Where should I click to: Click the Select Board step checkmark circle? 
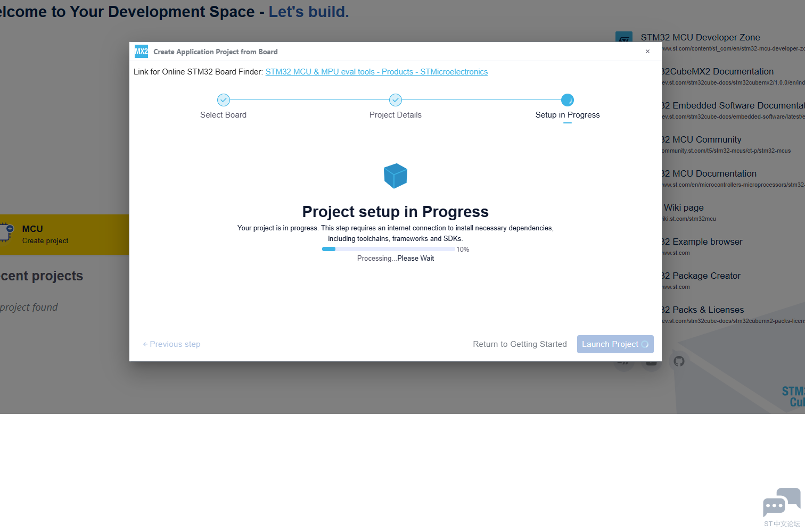click(x=224, y=99)
